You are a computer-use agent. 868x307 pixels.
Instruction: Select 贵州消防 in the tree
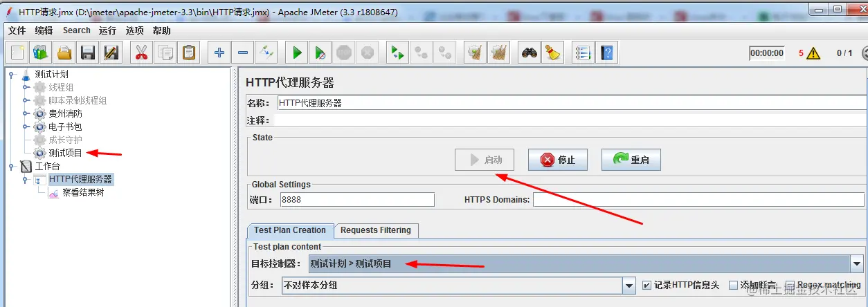coord(65,113)
